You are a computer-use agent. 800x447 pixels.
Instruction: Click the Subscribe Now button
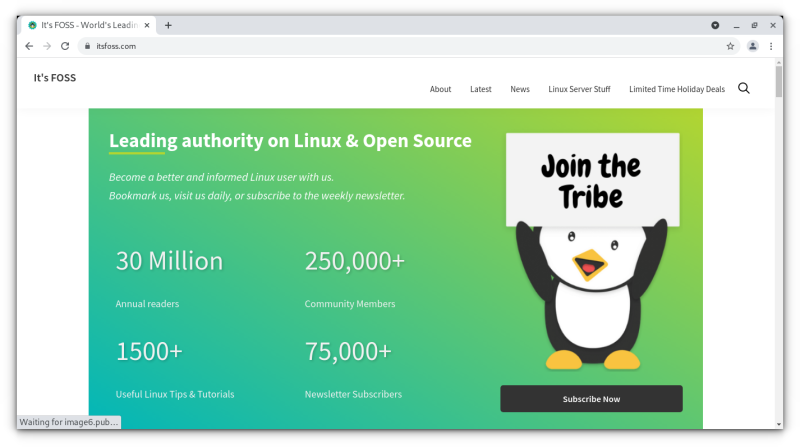tap(591, 399)
